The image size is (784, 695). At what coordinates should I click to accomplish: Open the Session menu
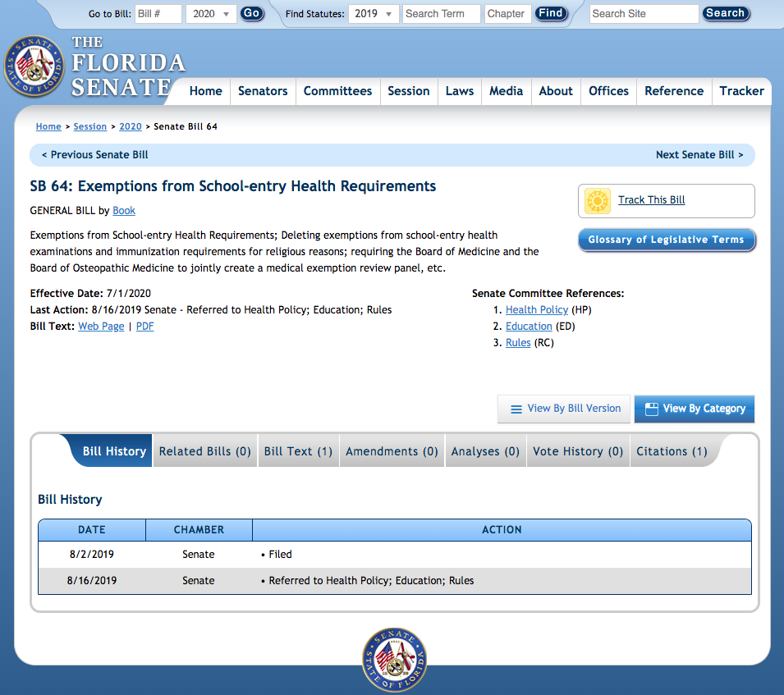tap(409, 91)
